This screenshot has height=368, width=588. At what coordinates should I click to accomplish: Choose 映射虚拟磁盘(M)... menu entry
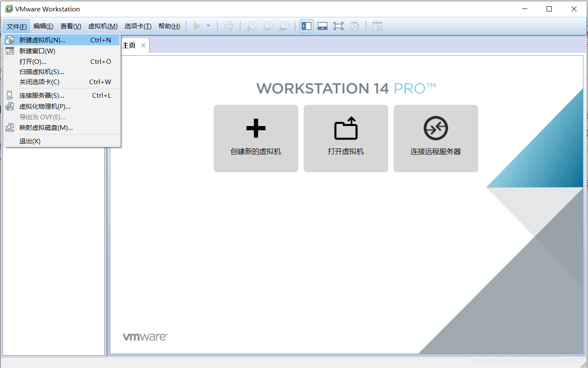coord(62,128)
